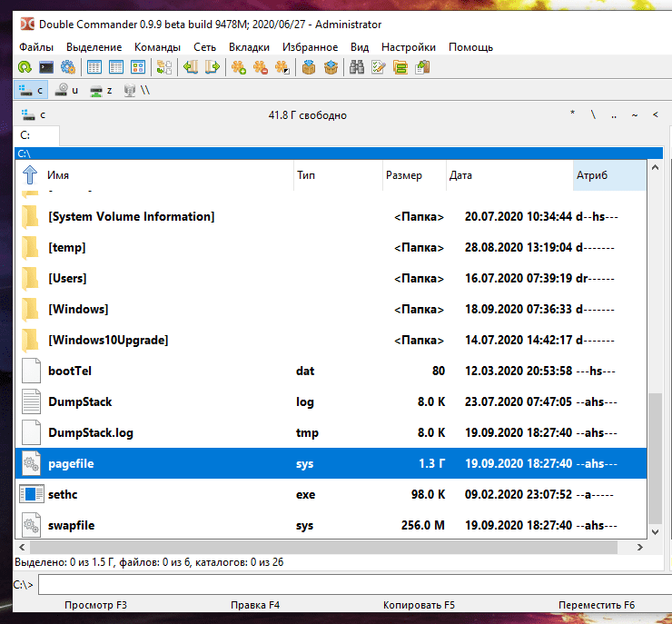
Task: Click the clipboard copy names icon
Action: [x=422, y=67]
